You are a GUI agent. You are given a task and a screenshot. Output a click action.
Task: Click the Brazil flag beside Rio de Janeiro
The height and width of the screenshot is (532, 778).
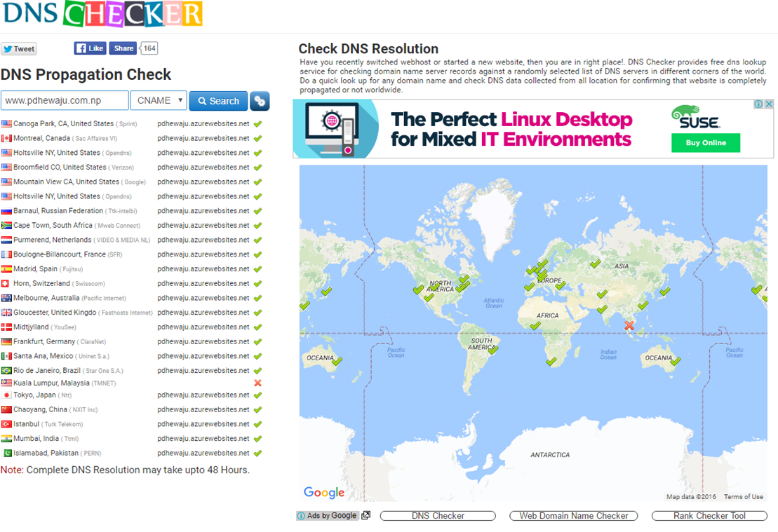click(6, 370)
